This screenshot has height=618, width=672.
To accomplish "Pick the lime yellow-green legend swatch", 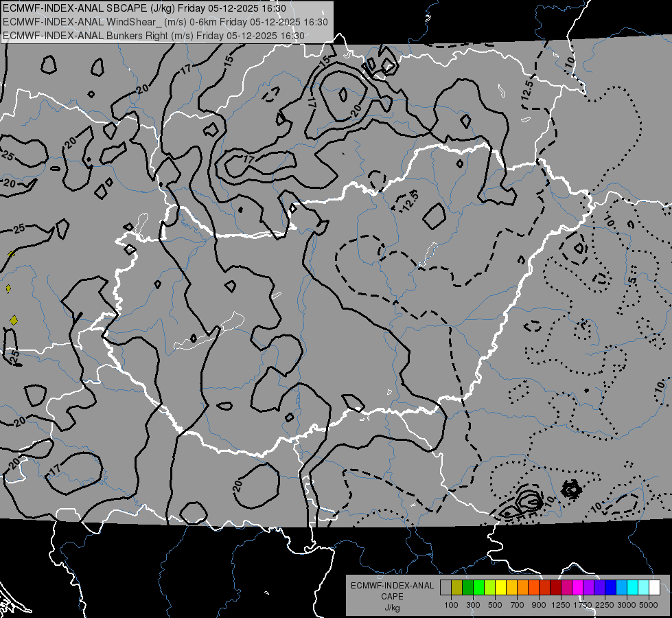I will tap(490, 588).
